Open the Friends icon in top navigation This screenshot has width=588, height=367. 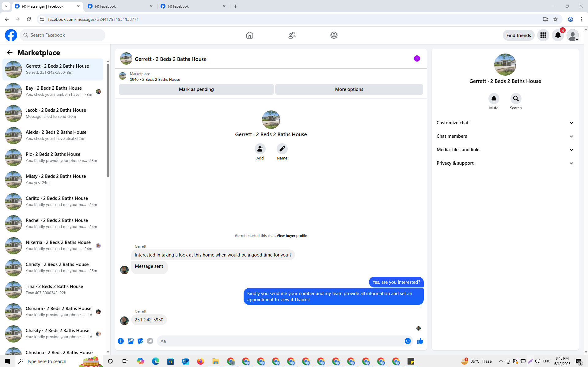(292, 35)
